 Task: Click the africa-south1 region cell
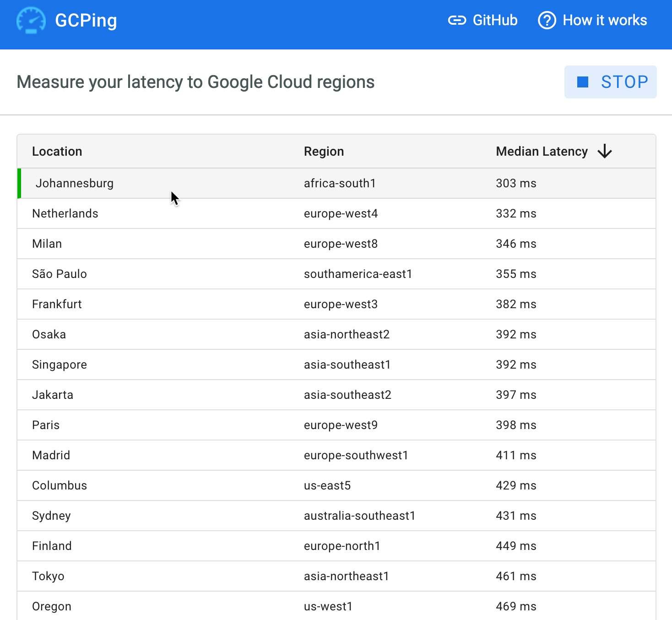tap(340, 183)
